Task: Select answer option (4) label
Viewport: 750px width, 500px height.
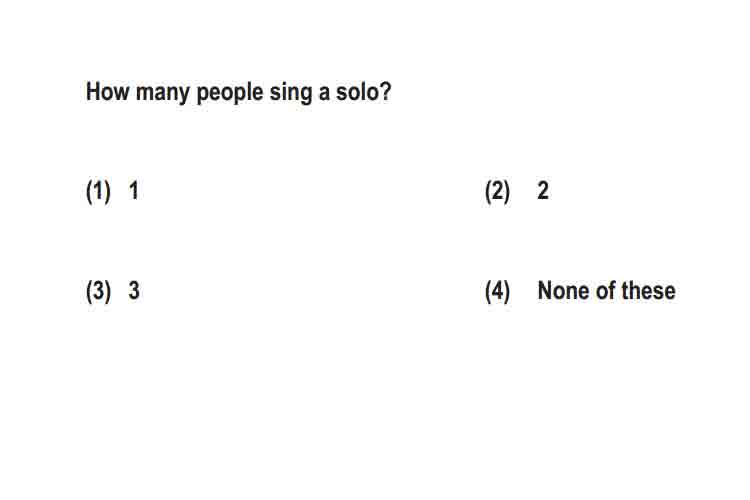Action: pos(497,291)
